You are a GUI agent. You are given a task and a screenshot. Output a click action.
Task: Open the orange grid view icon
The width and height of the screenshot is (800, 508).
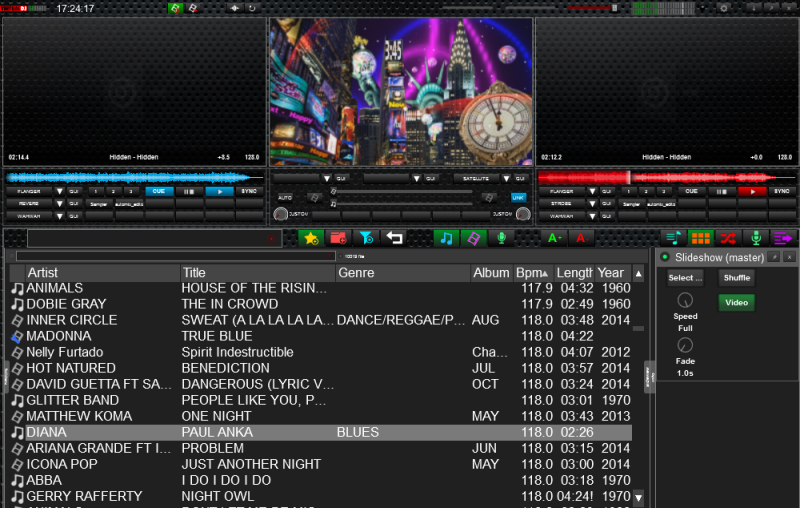click(701, 238)
